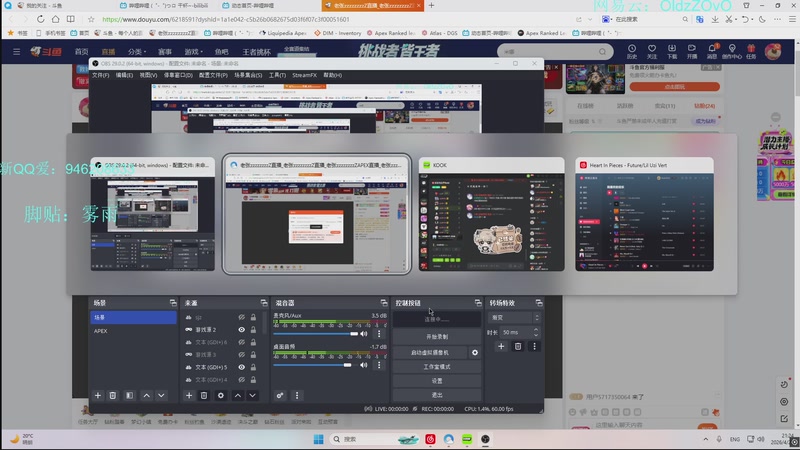The image size is (800, 450).
Task: Move source down in OBS sources panel
Action: (253, 395)
